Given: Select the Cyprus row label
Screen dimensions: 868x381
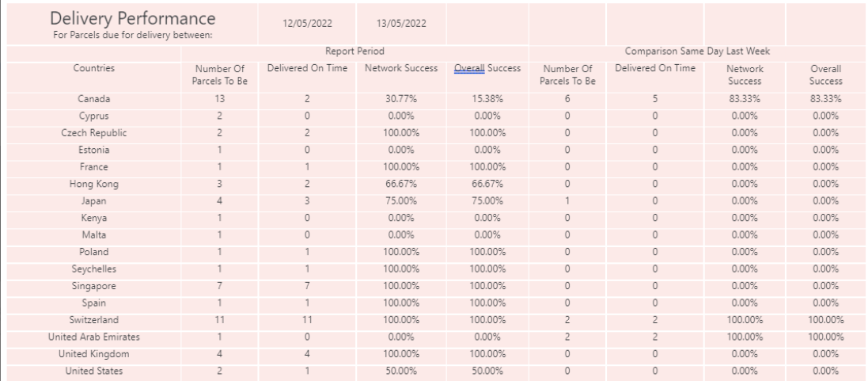Looking at the screenshot, I should [x=94, y=116].
